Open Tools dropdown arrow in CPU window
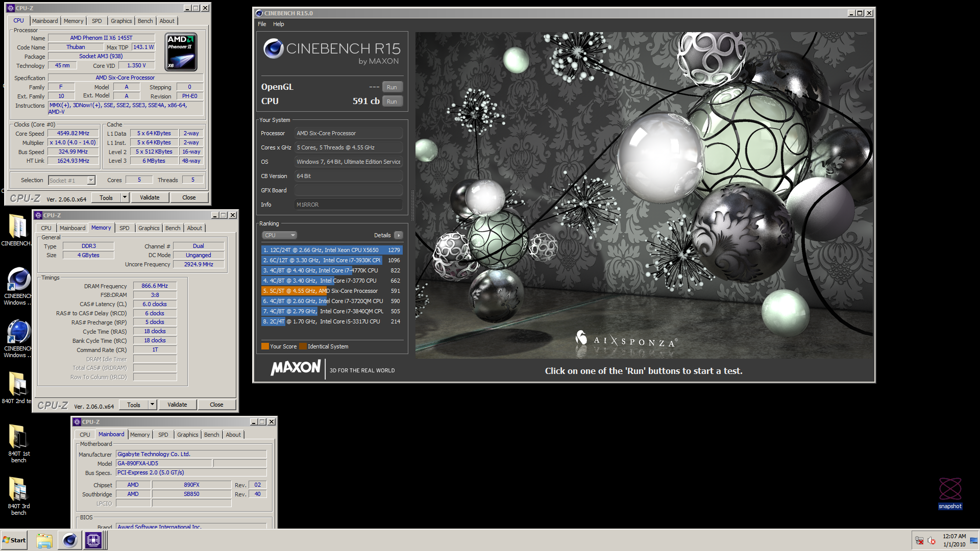This screenshot has width=980, height=551. pos(125,197)
